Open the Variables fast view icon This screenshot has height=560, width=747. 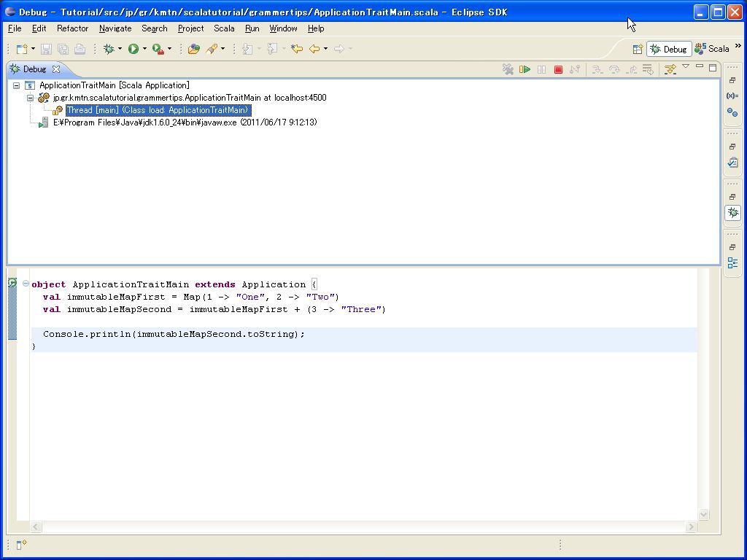click(x=732, y=96)
